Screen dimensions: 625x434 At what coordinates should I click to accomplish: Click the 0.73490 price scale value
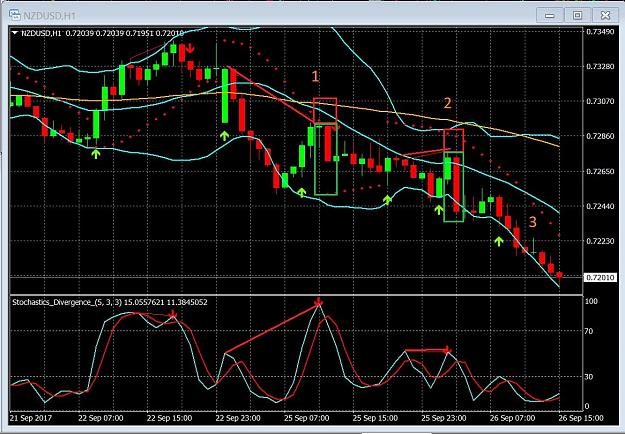600,31
